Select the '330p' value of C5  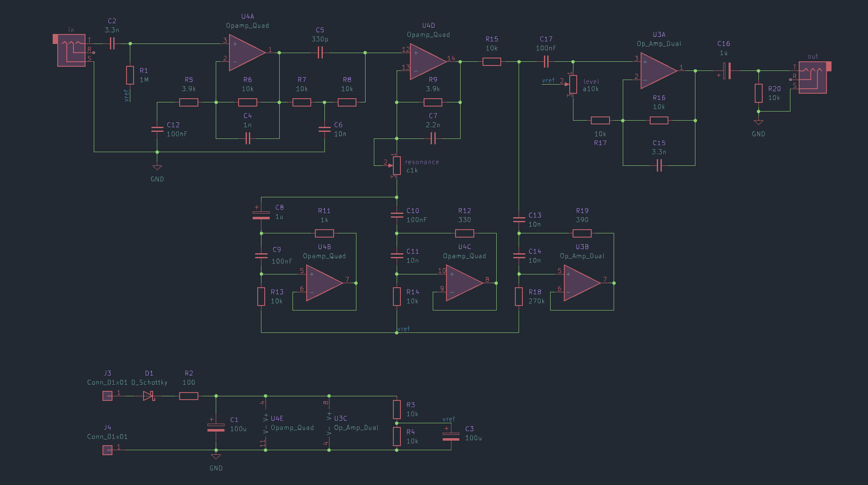coord(320,39)
